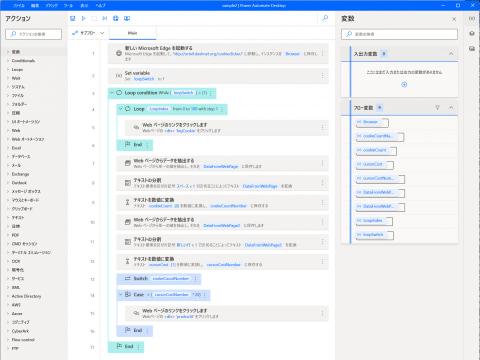Click the actions search field
Image resolution: width=480 pixels, height=360 pixels.
pyautogui.click(x=34, y=34)
